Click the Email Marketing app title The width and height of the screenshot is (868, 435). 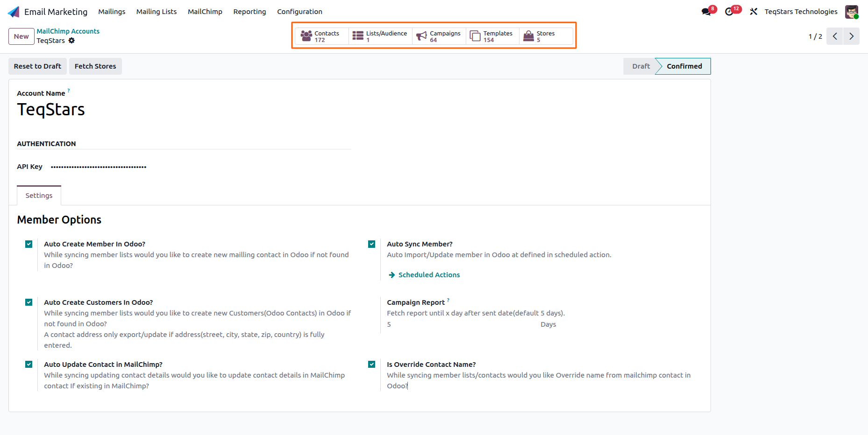[x=56, y=12]
